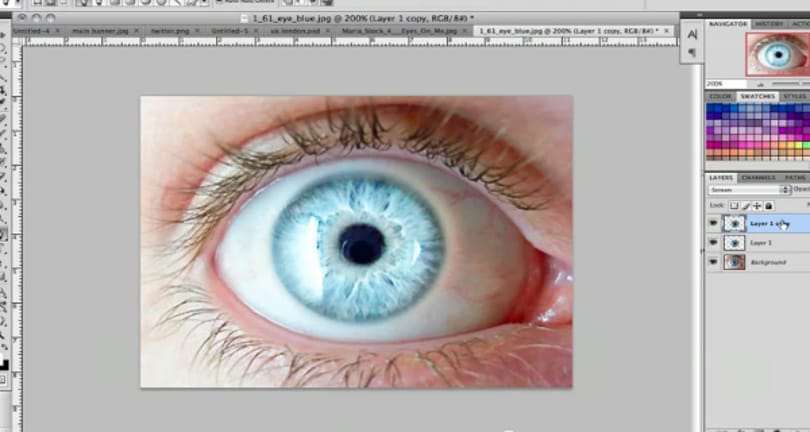Click the Background layer thumbnail
The width and height of the screenshot is (810, 432).
[x=734, y=262]
